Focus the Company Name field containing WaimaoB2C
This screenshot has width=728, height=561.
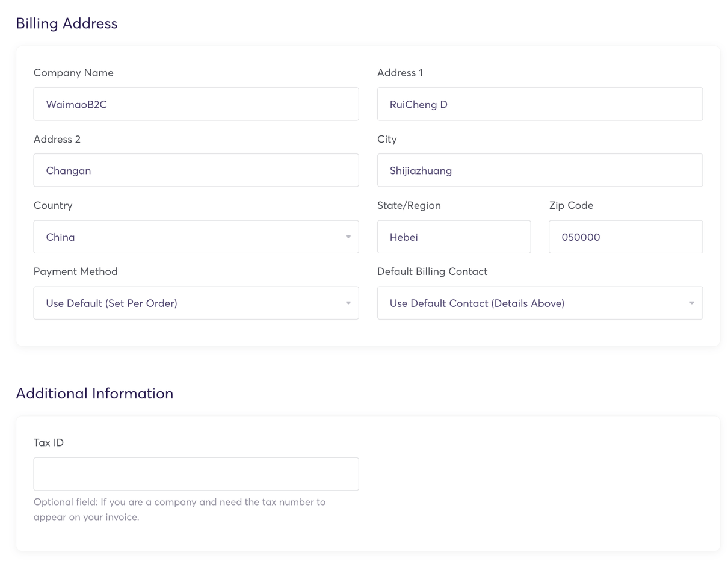[x=196, y=104]
